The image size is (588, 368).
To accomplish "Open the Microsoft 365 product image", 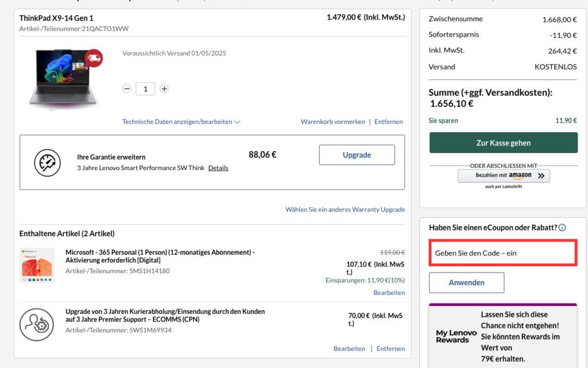I will click(x=37, y=265).
